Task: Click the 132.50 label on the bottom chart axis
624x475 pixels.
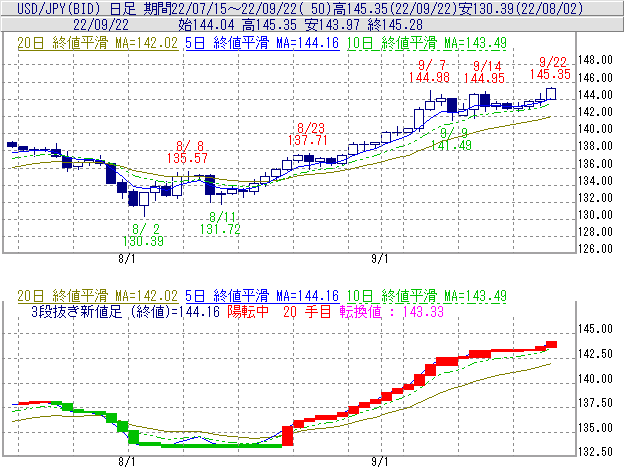Action: tap(595, 452)
